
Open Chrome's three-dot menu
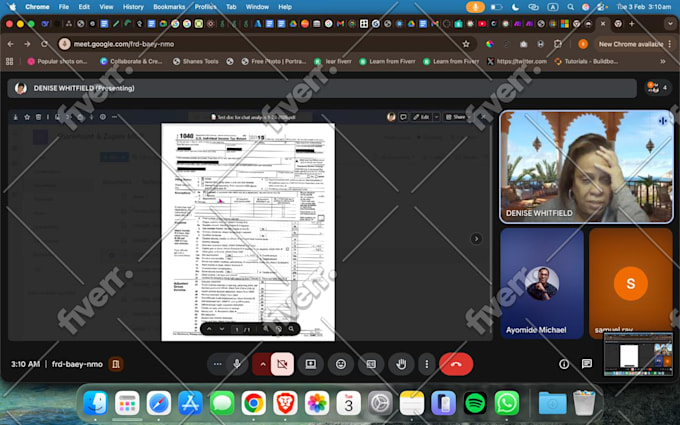670,44
